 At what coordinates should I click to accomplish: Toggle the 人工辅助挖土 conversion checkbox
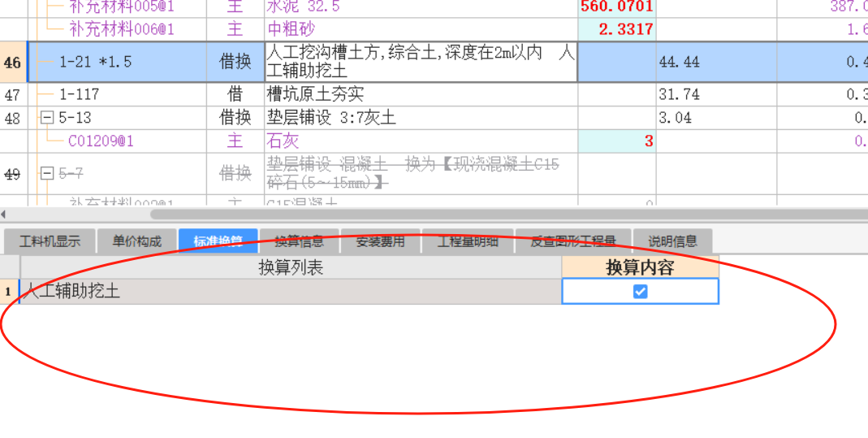(x=640, y=291)
